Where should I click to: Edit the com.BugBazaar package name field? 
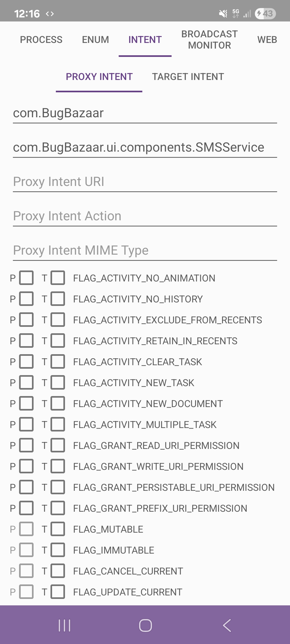point(145,113)
